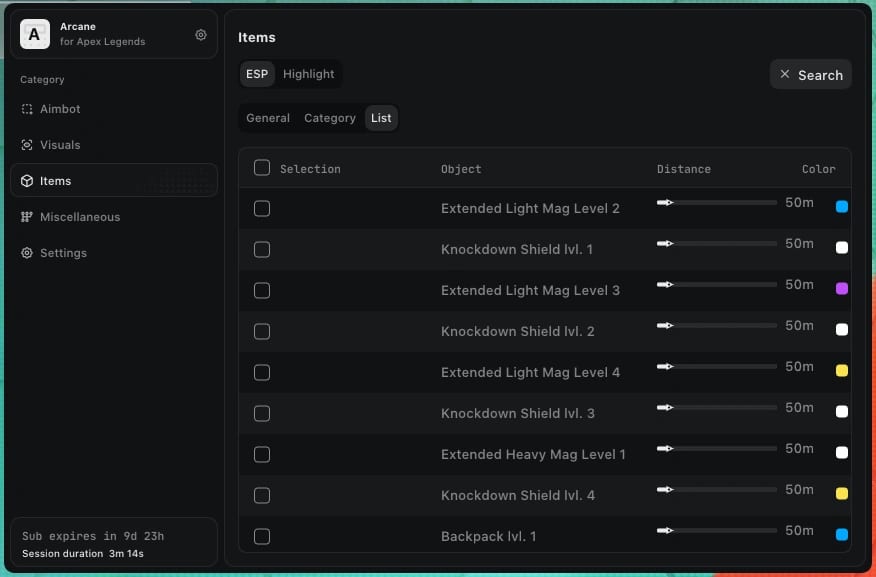Switch to the Highlight tab
This screenshot has height=577, width=876.
tap(308, 74)
